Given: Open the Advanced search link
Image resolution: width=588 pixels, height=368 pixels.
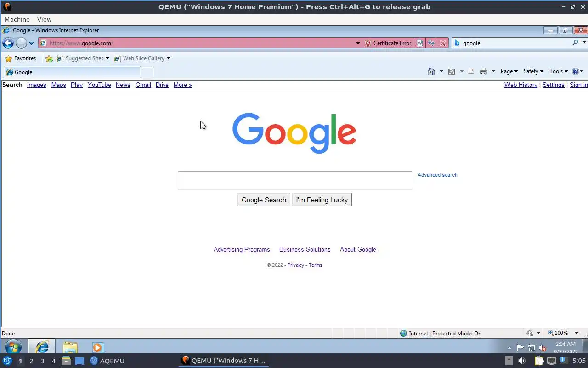Looking at the screenshot, I should click(437, 175).
